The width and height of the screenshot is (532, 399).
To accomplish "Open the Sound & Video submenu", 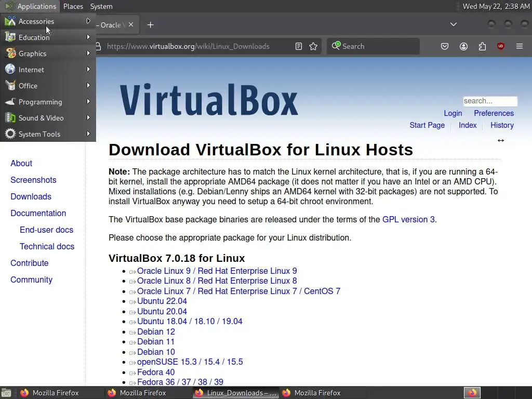I will (x=48, y=118).
